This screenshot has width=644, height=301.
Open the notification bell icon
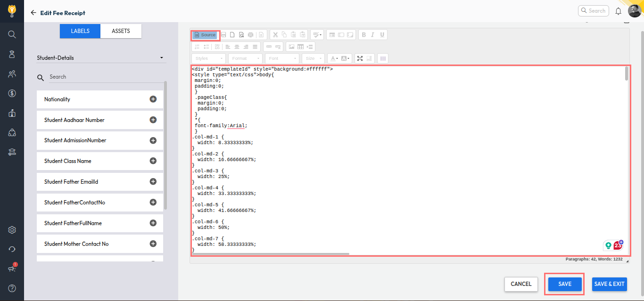[618, 11]
